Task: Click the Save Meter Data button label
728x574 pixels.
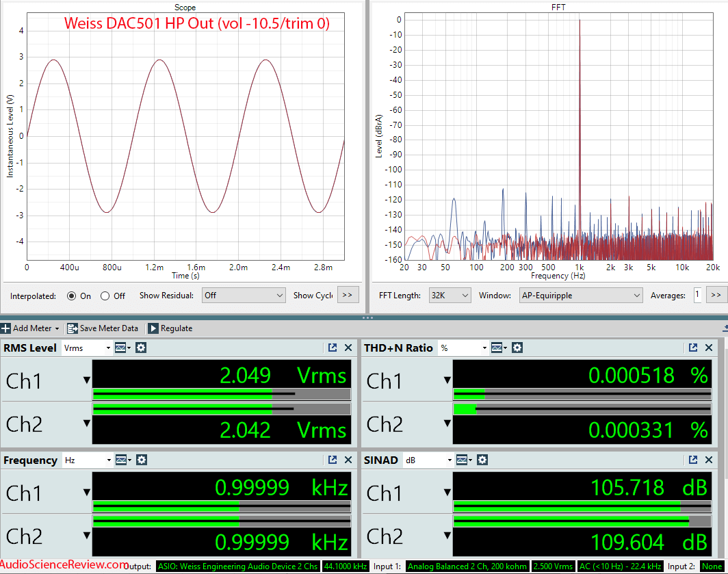Action: click(109, 328)
